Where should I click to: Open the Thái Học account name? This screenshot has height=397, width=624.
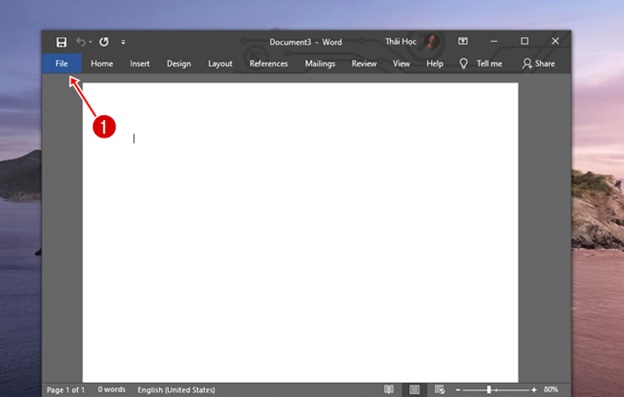400,41
